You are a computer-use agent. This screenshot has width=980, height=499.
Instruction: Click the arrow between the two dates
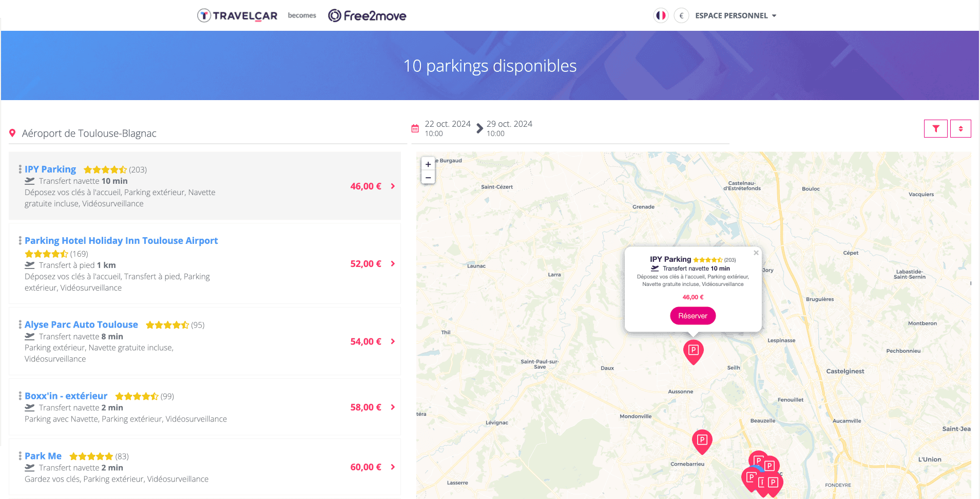click(479, 128)
